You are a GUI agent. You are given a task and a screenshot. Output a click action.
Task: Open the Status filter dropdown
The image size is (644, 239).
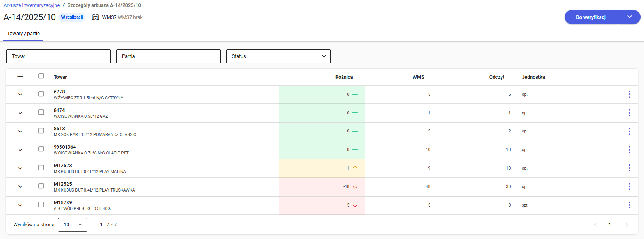(278, 56)
